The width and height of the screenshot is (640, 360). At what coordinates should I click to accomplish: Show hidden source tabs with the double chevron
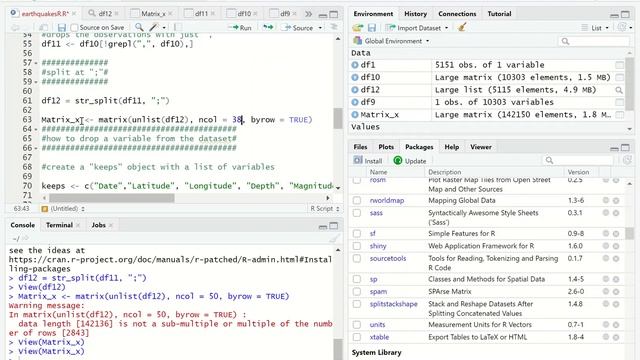pyautogui.click(x=309, y=14)
